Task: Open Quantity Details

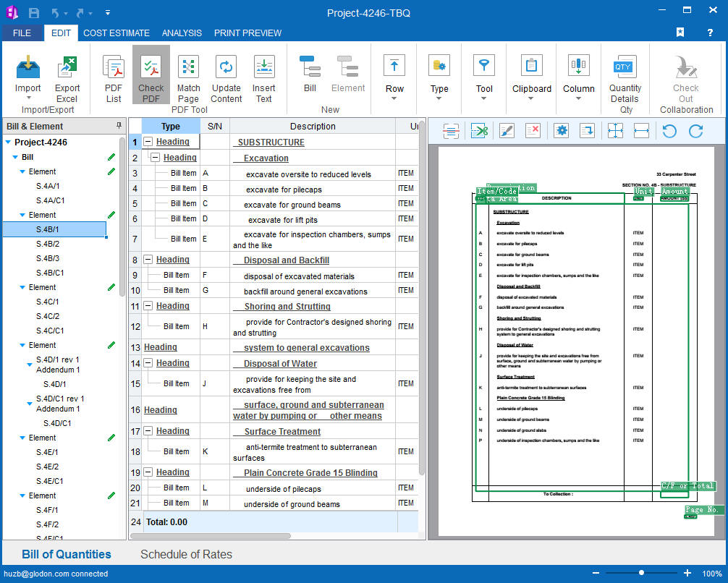Action: point(624,80)
